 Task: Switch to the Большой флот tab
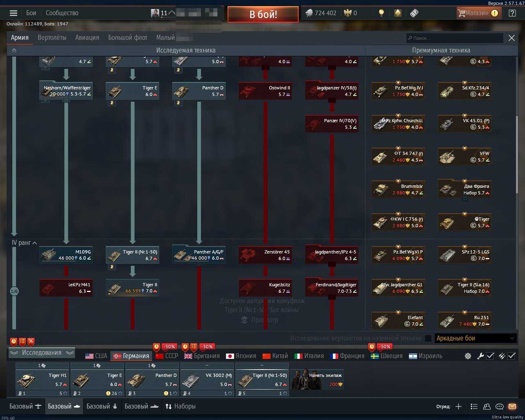pos(128,38)
